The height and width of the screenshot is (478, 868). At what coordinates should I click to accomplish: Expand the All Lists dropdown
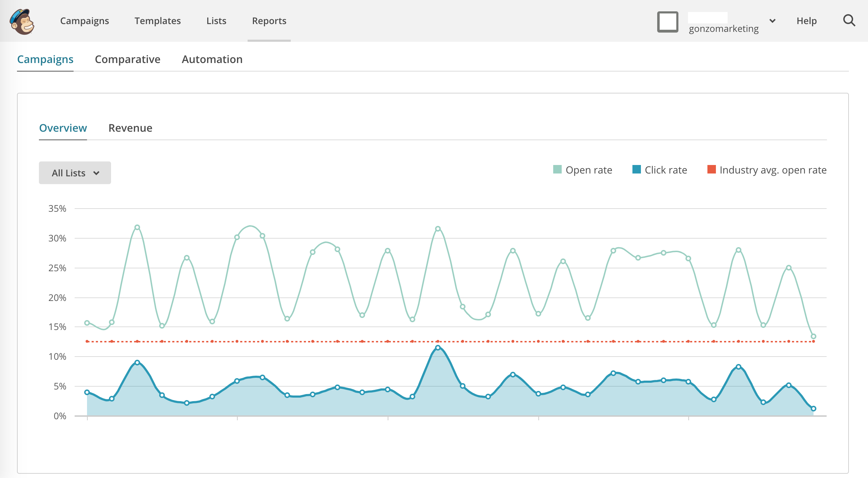tap(75, 172)
